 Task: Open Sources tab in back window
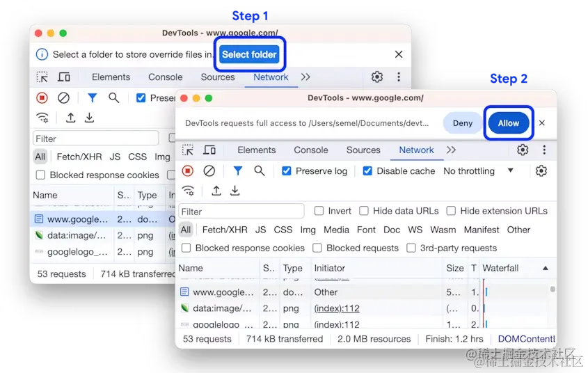(x=218, y=77)
